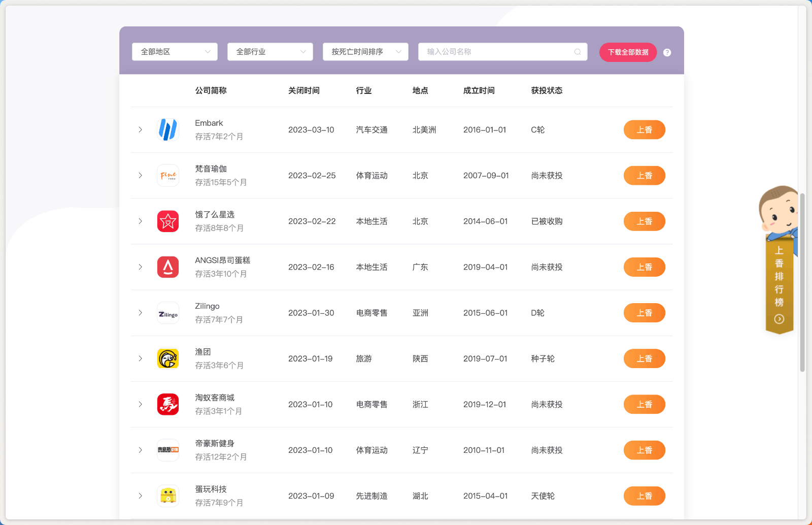Screen dimensions: 812x525
Task: Click the Zilingo company logo
Action: pos(168,313)
